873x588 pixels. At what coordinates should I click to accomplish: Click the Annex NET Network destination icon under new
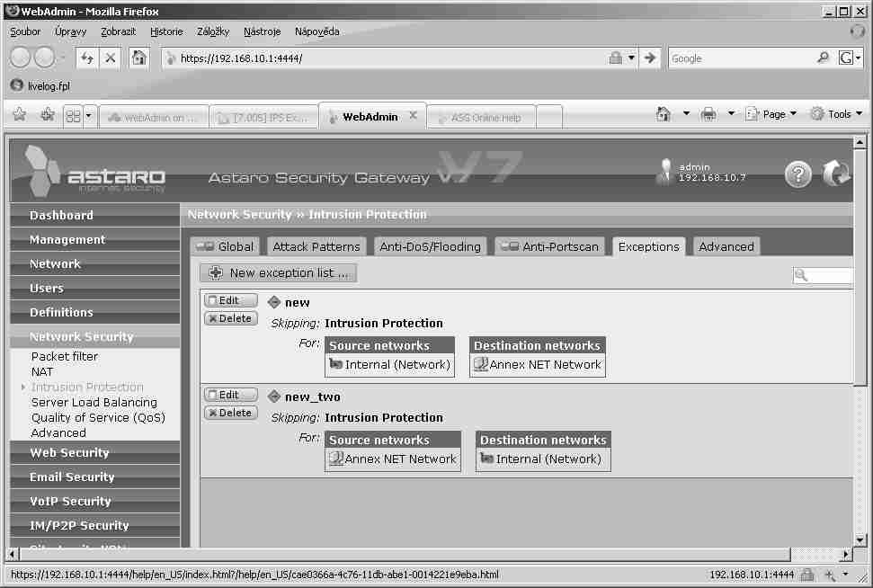point(480,364)
